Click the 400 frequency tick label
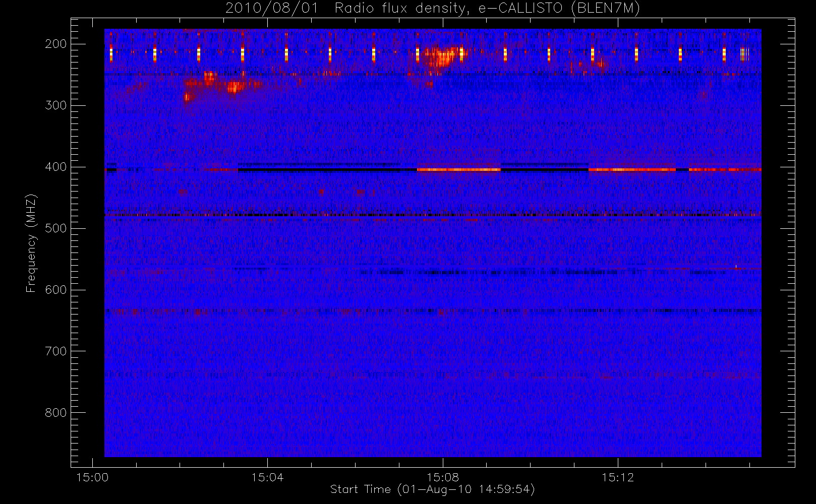The width and height of the screenshot is (816, 504). [56, 167]
